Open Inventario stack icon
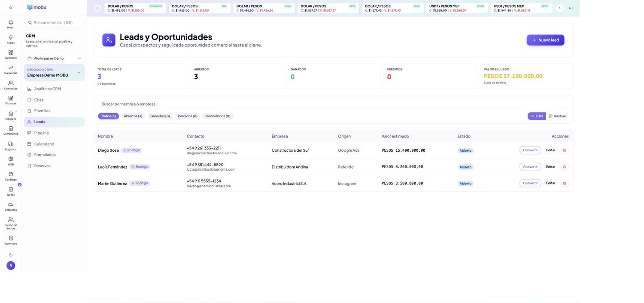 tap(11, 238)
